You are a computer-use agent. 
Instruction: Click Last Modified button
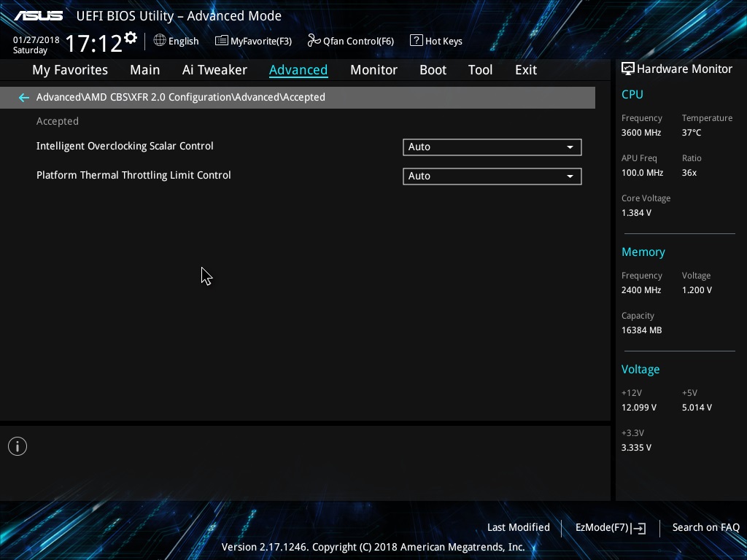point(519,528)
